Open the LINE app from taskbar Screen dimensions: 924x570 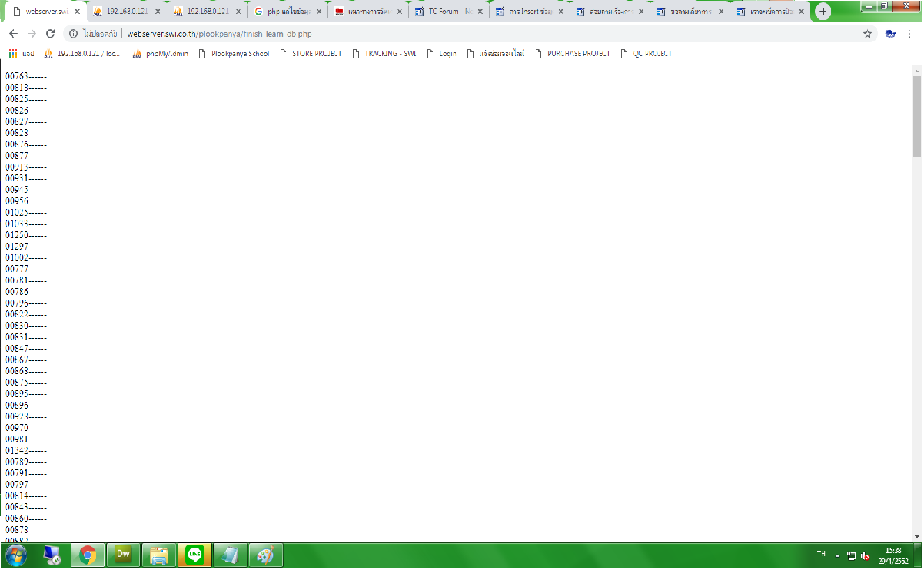[x=195, y=555]
